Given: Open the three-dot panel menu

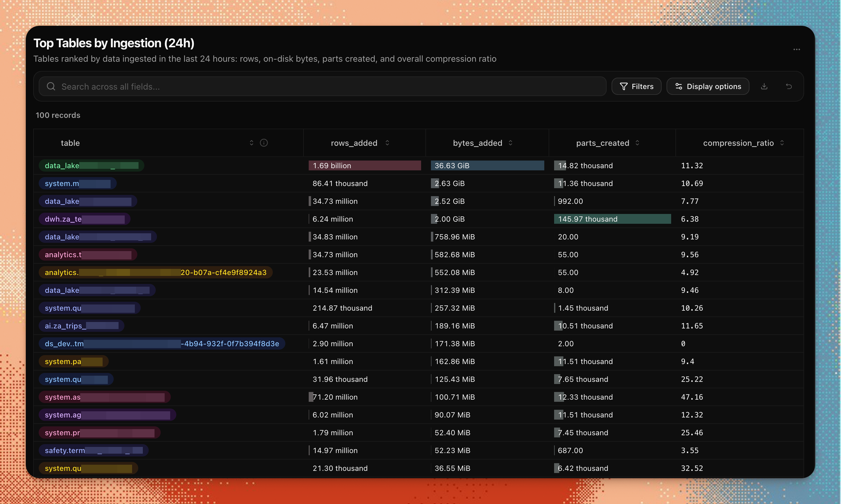Looking at the screenshot, I should pyautogui.click(x=796, y=50).
